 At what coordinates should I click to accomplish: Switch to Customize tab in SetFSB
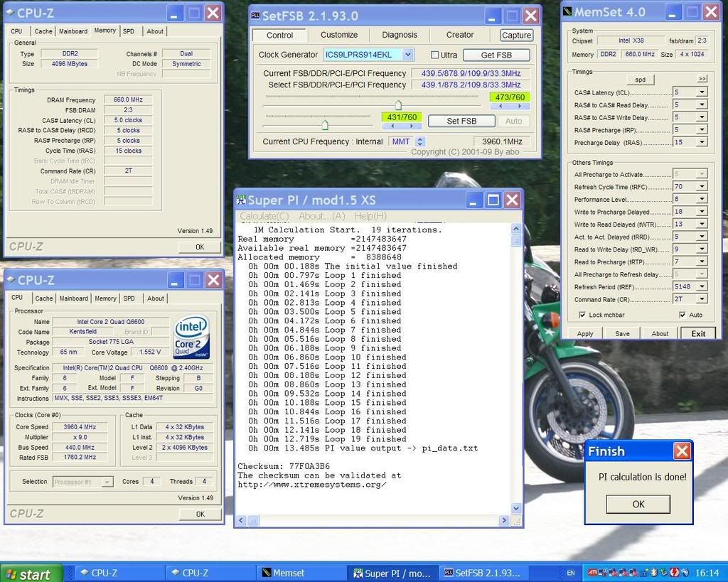[x=339, y=35]
